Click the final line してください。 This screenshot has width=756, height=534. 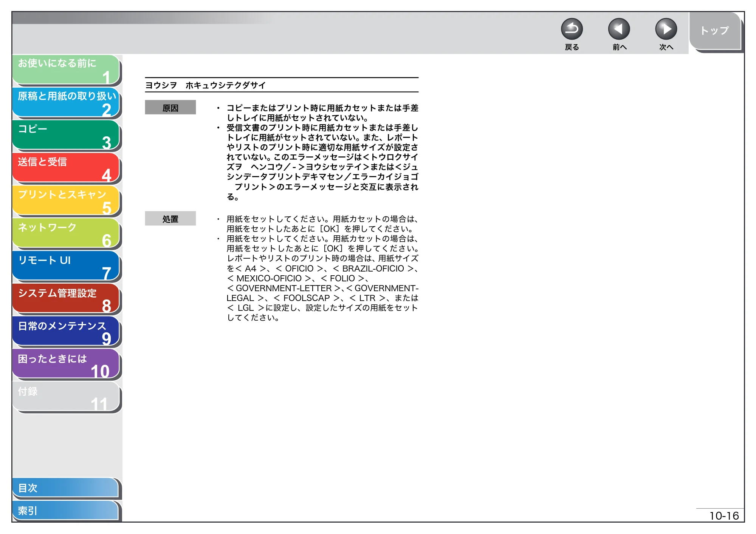[x=253, y=318]
